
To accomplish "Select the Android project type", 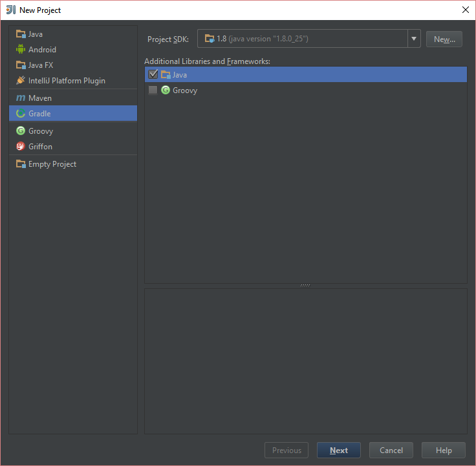I will [x=73, y=50].
